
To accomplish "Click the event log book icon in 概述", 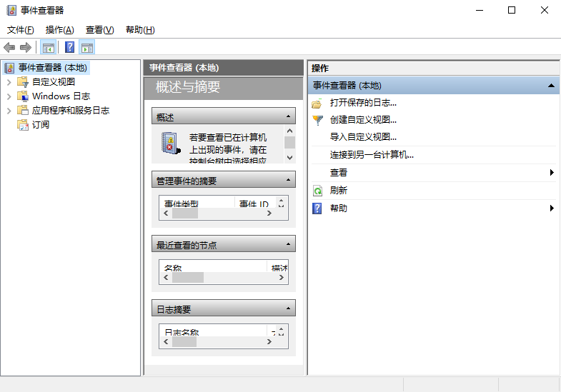I will click(171, 144).
